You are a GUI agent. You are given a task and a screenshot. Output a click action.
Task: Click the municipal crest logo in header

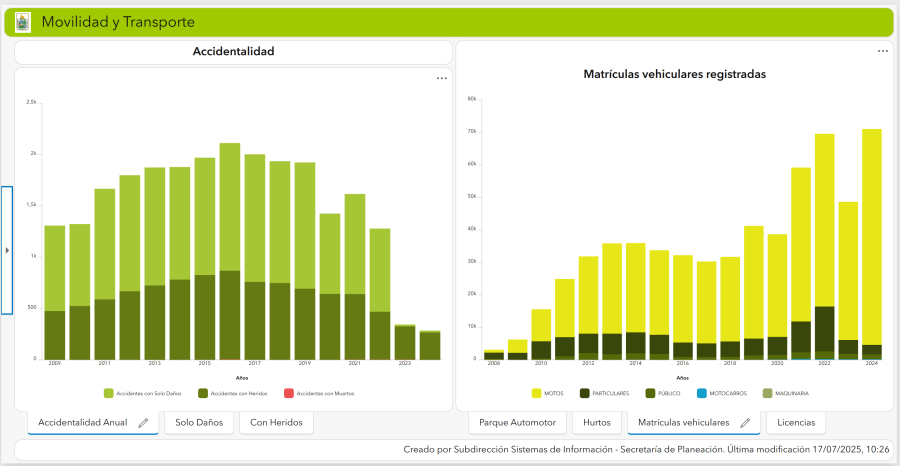[22, 22]
